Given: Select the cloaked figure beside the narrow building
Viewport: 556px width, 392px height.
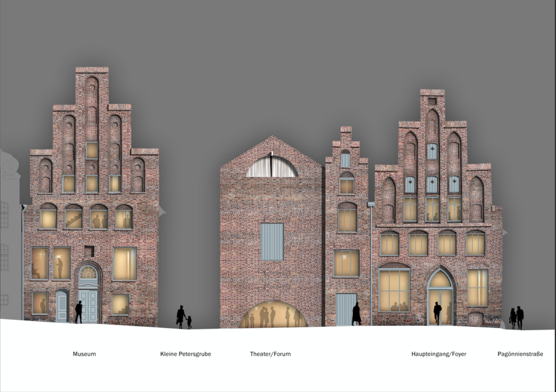Looking at the screenshot, I should click(356, 314).
